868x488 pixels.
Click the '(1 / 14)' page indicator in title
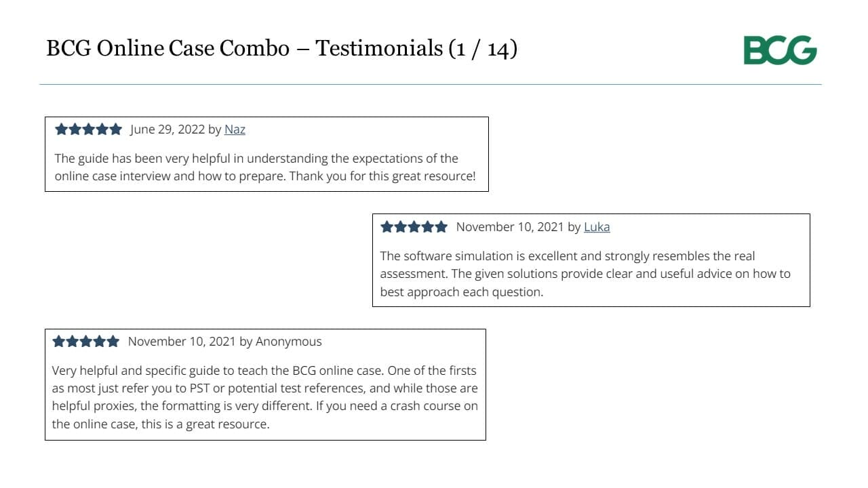pyautogui.click(x=483, y=49)
